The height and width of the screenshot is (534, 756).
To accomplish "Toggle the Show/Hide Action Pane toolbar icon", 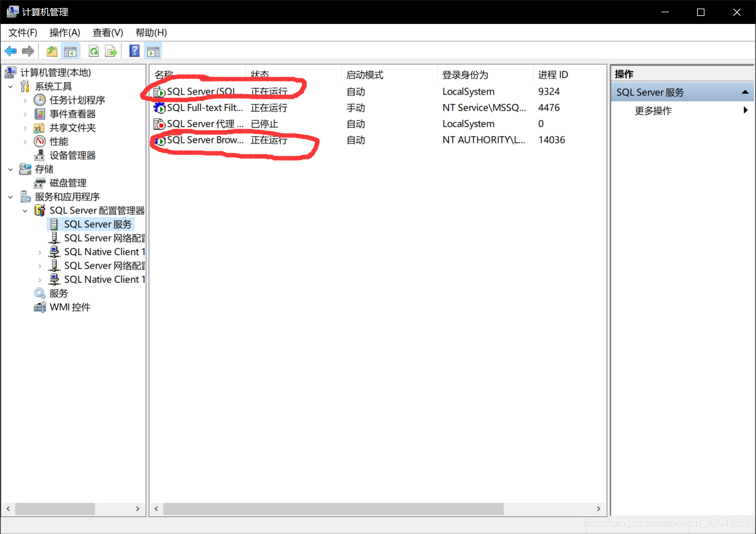I will coord(153,51).
